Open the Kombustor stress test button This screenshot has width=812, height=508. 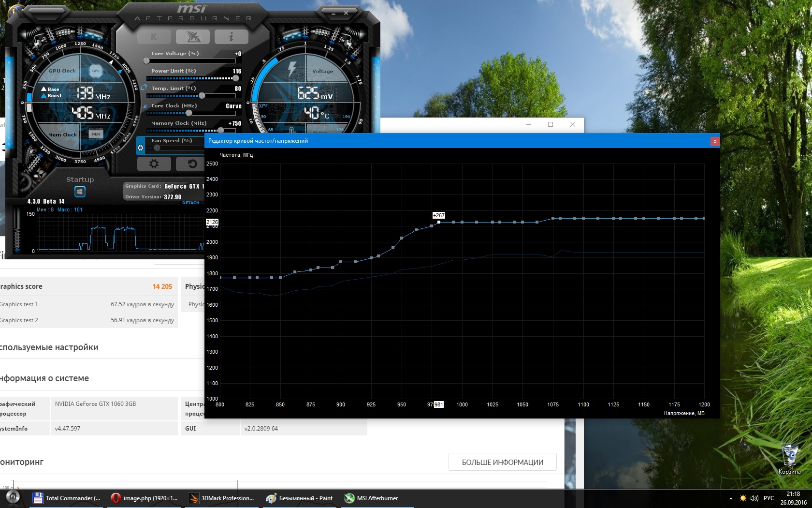point(154,37)
